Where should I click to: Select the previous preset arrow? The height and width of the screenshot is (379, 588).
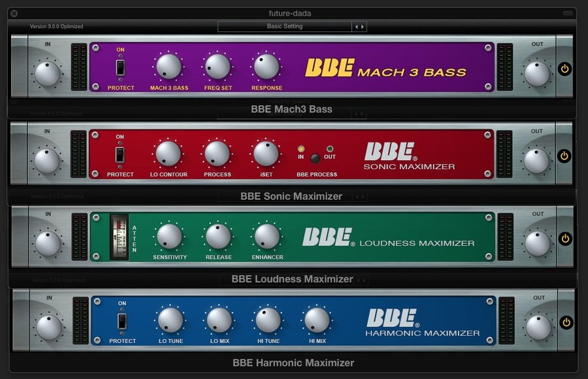(357, 27)
